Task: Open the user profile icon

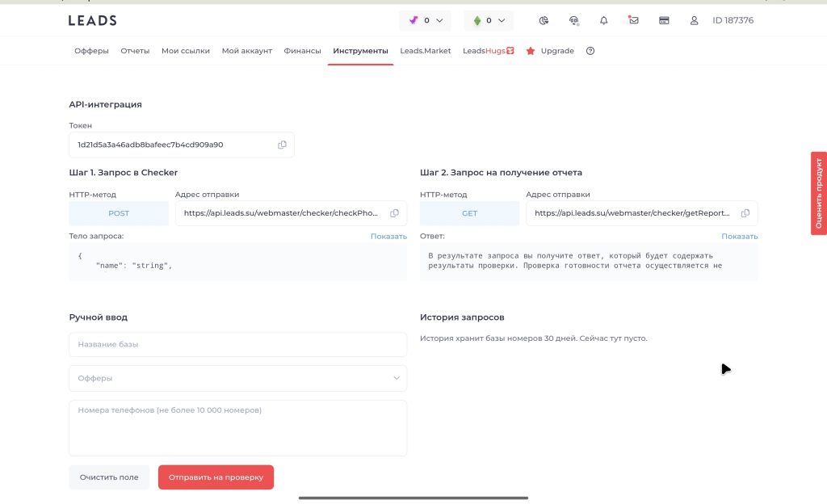Action: pyautogui.click(x=694, y=20)
